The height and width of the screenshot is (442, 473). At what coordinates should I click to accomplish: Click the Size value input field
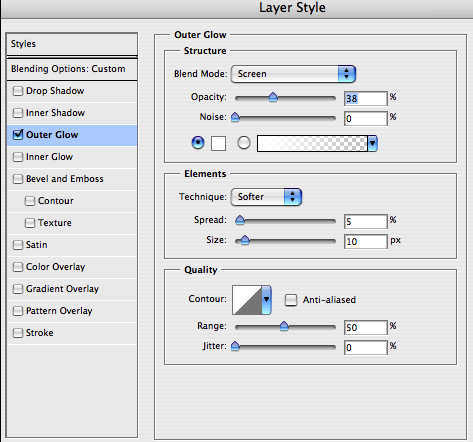tap(366, 241)
